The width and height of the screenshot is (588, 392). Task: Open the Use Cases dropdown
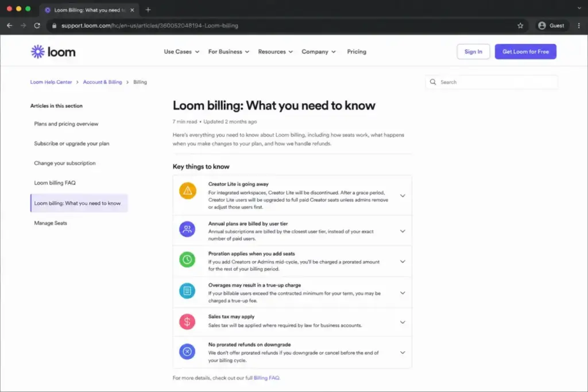tap(181, 52)
